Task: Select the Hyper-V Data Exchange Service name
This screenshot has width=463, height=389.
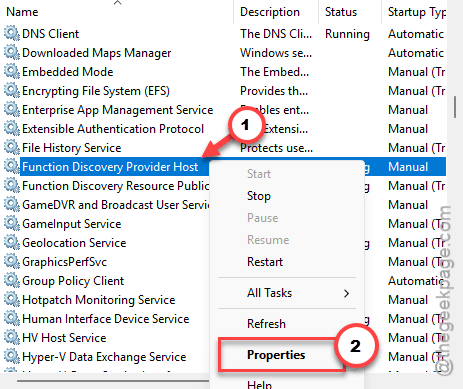Action: (104, 357)
